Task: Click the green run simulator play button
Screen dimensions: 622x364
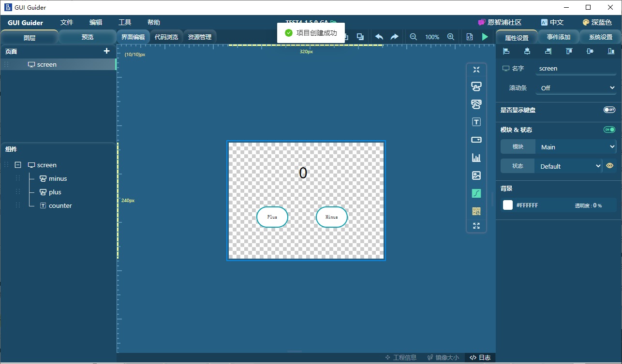Action: 485,37
